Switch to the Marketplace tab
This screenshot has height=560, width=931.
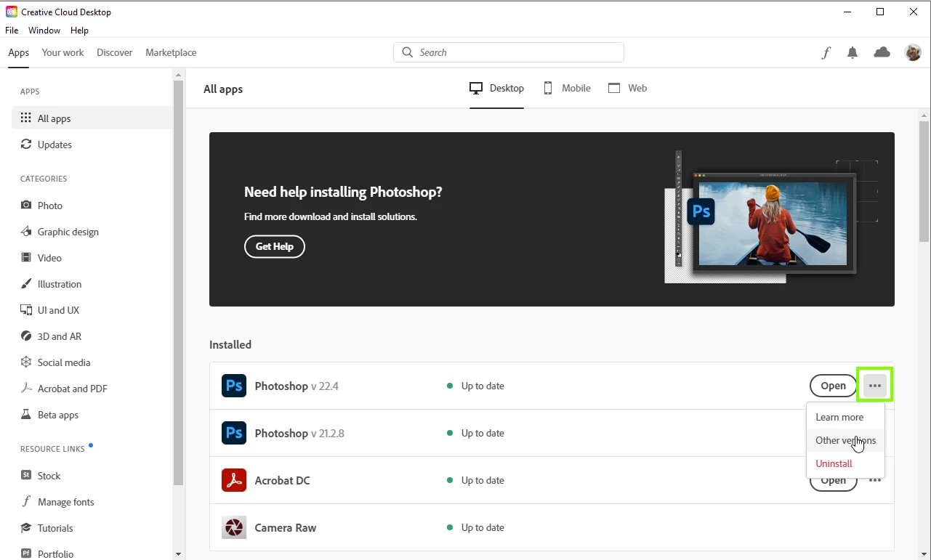(x=171, y=52)
